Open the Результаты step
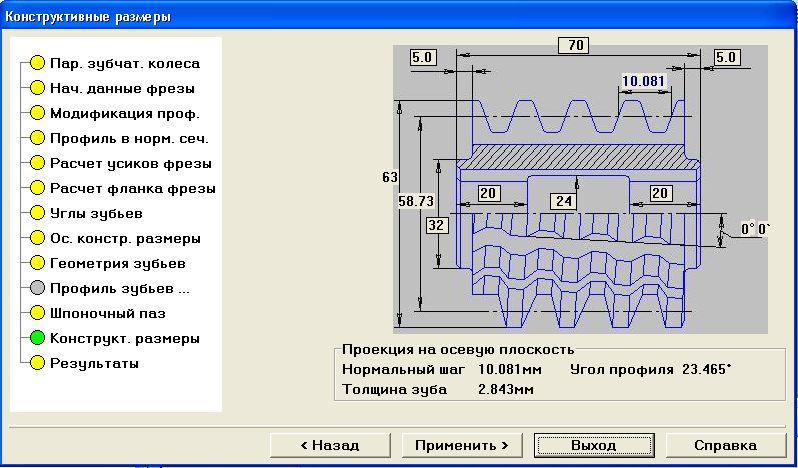The image size is (798, 468). point(94,364)
